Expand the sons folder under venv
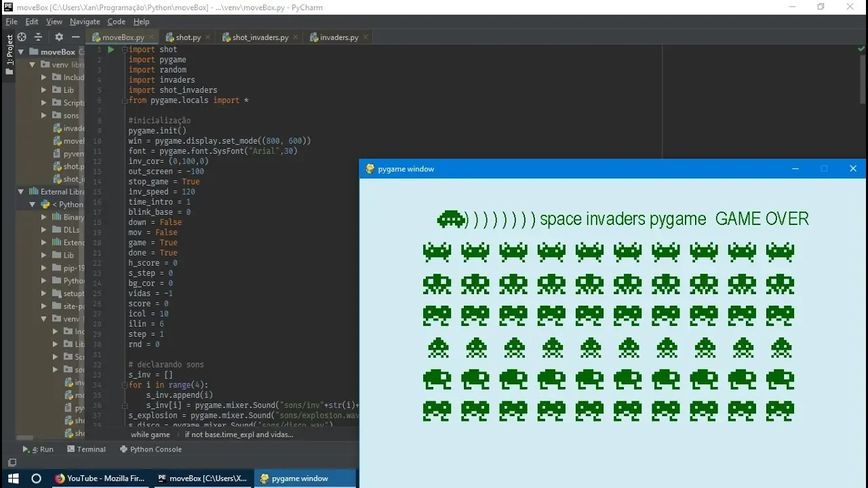The image size is (868, 488). click(44, 115)
